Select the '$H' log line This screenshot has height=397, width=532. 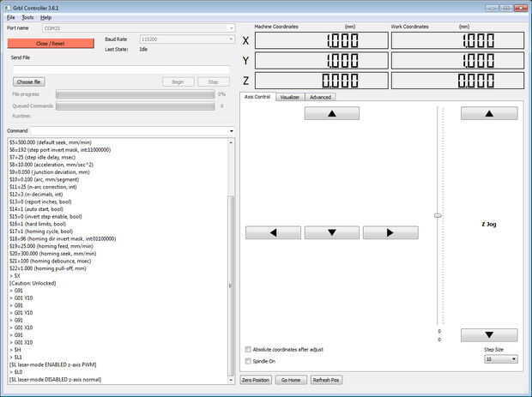click(x=15, y=350)
